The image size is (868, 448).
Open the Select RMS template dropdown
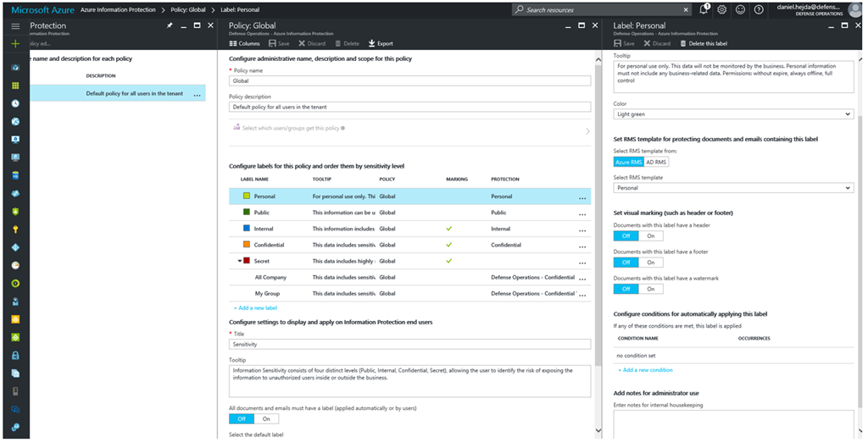[733, 188]
